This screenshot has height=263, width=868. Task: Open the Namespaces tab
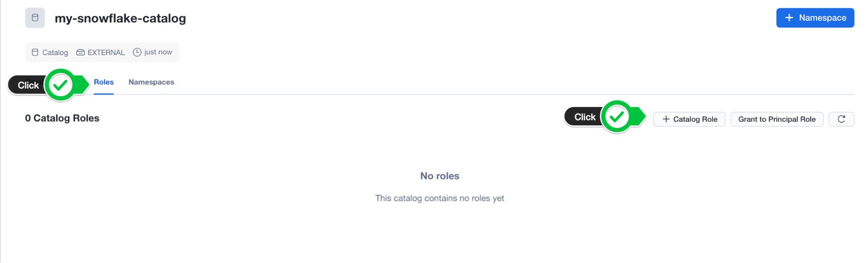(x=151, y=82)
